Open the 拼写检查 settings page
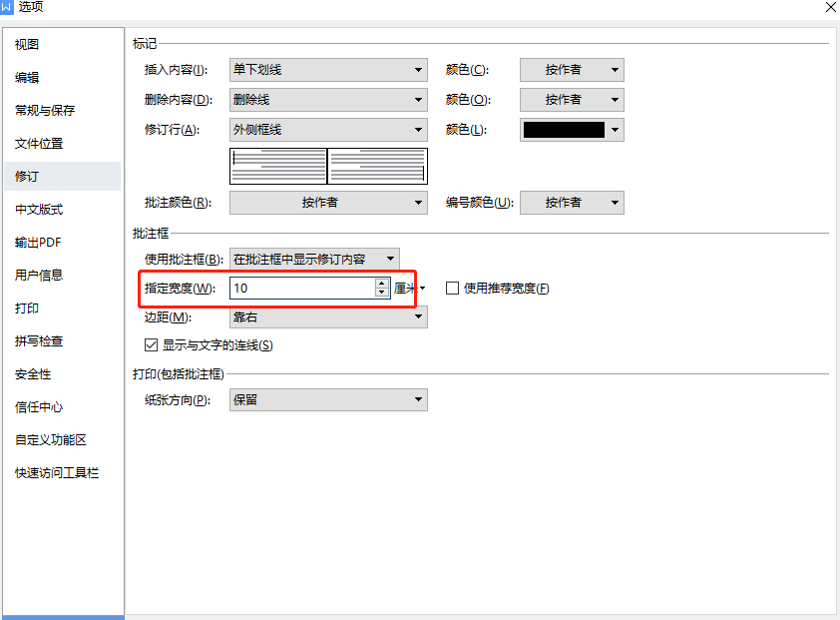 pyautogui.click(x=38, y=340)
